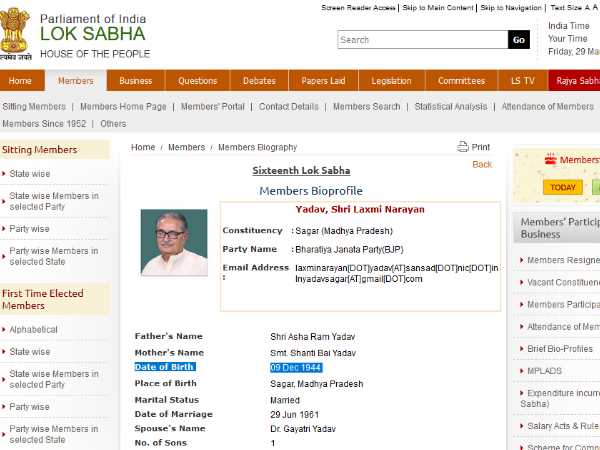
Task: Click Skip to Navigation link
Action: click(x=511, y=8)
